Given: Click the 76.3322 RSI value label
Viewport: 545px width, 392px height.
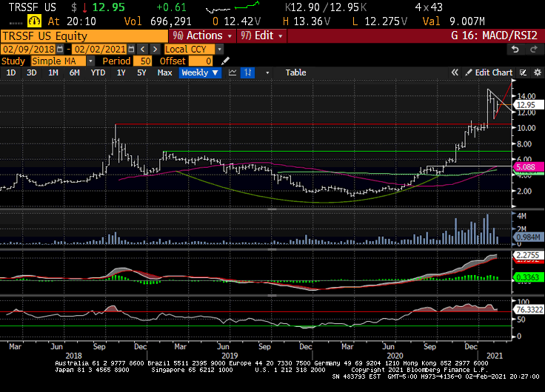Looking at the screenshot, I should tap(528, 309).
